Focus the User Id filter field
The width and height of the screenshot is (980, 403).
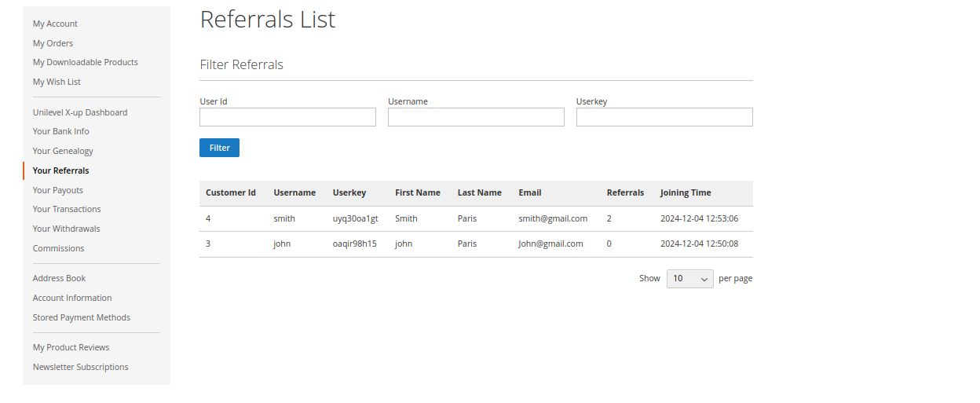(x=287, y=117)
